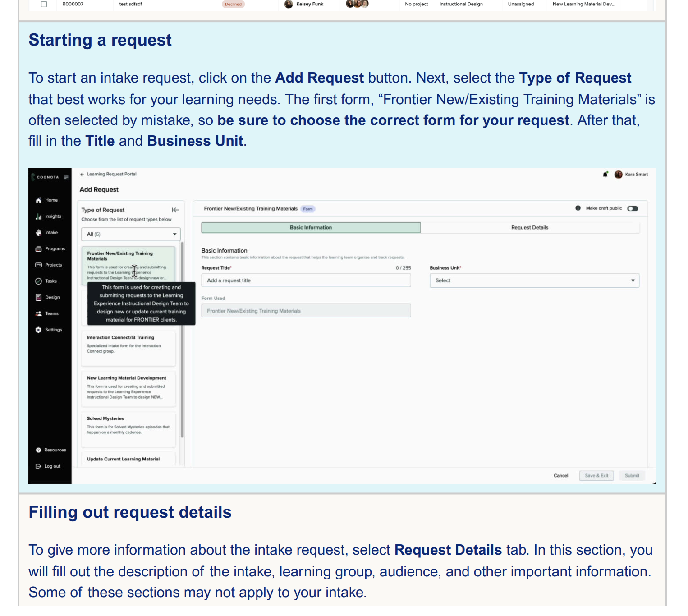Click Log out in the sidebar

pos(48,466)
